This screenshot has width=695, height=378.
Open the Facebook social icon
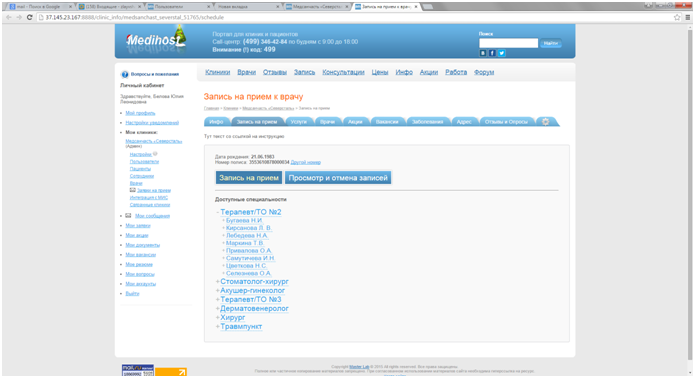tap(492, 53)
